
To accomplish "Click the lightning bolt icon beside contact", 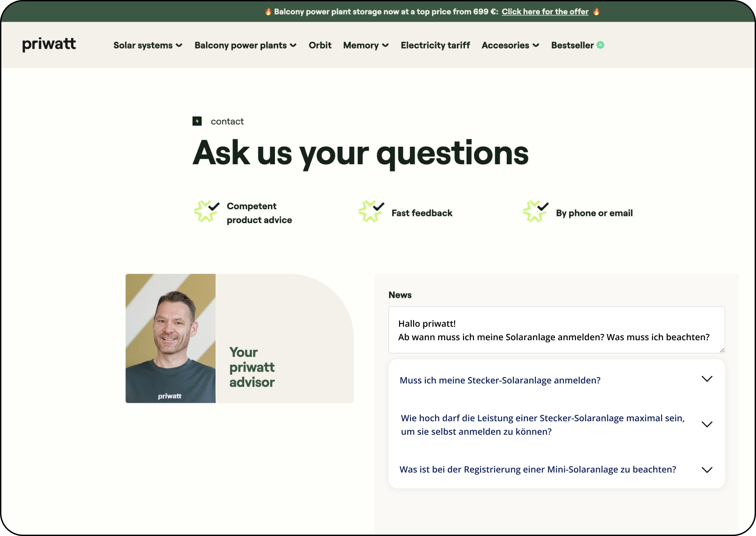I will pos(197,121).
